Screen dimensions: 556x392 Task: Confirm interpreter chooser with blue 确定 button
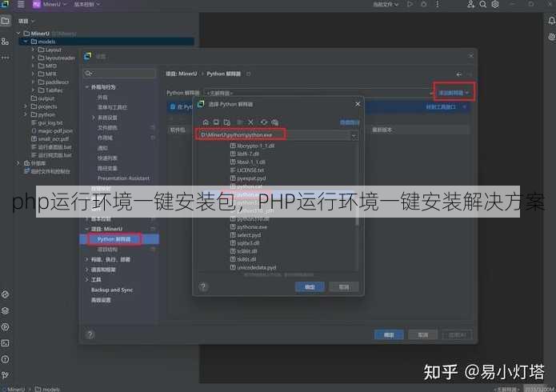(310, 287)
